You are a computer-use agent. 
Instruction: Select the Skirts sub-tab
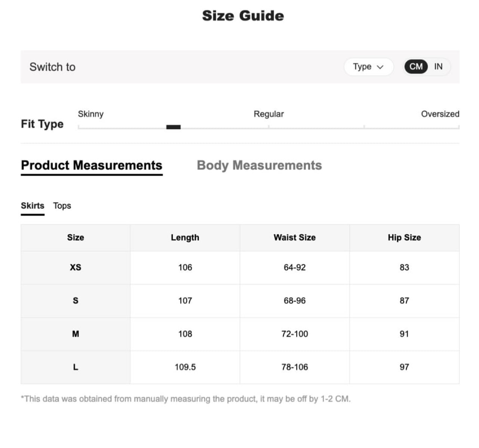click(33, 206)
